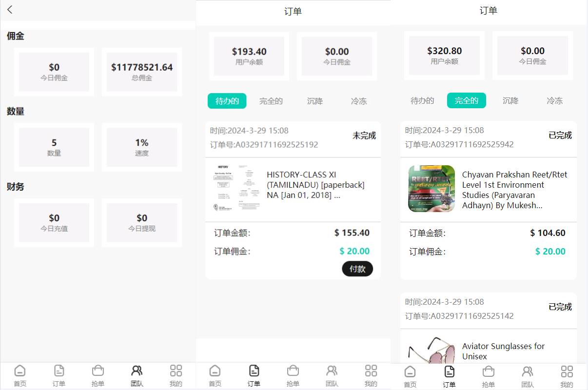This screenshot has height=390, width=588.
Task: Select 待办的 tab in the right screen
Action: coord(422,101)
